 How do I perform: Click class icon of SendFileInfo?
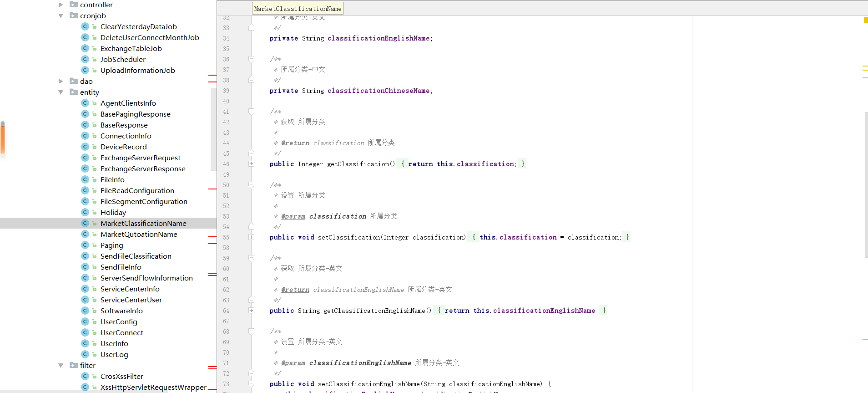(x=85, y=267)
